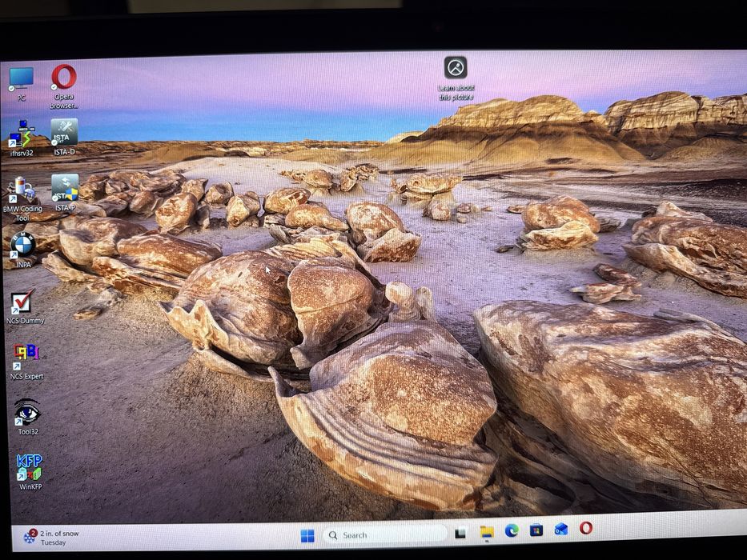Launch Opera from the taskbar
The height and width of the screenshot is (560, 747).
(586, 528)
